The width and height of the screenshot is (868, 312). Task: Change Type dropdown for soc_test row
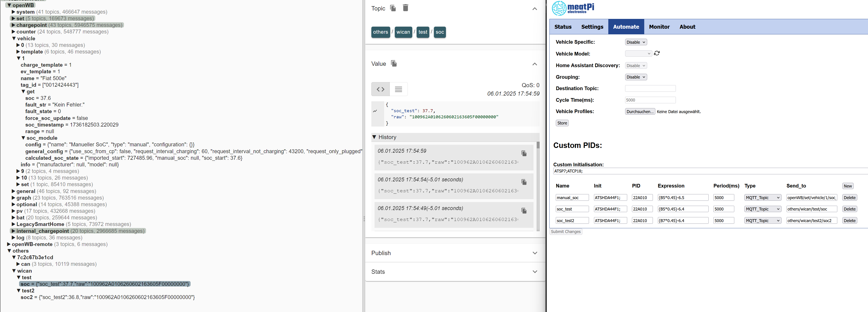pyautogui.click(x=762, y=209)
